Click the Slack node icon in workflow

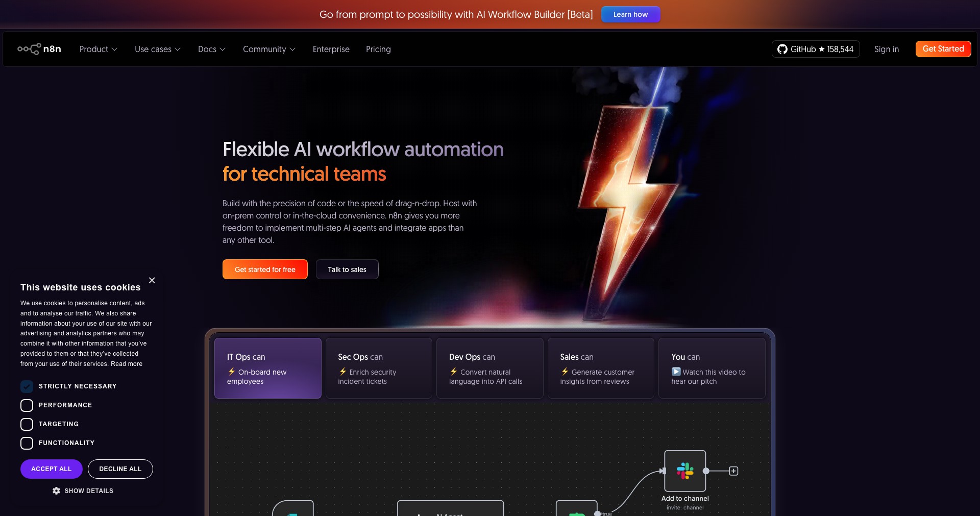coord(685,471)
